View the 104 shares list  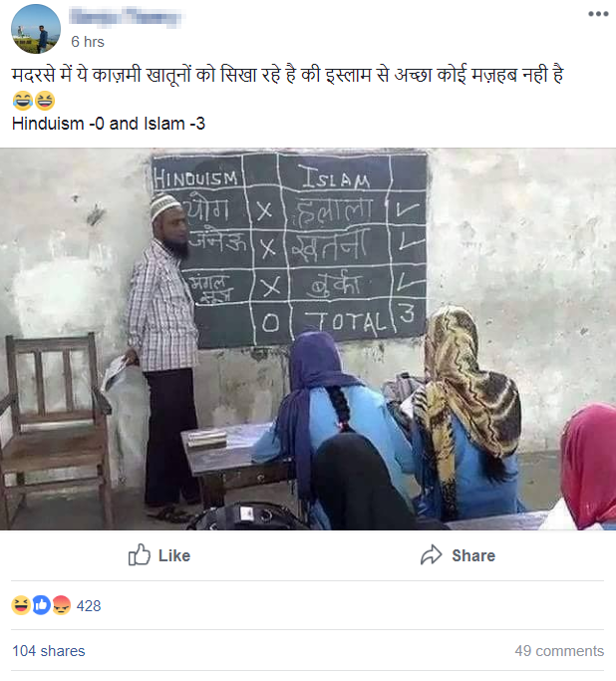click(49, 651)
